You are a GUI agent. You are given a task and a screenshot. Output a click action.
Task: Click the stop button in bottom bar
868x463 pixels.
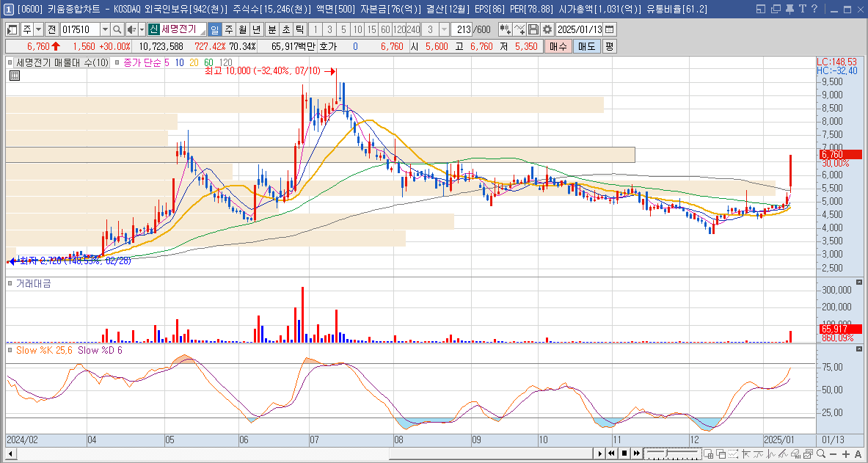[624, 453]
